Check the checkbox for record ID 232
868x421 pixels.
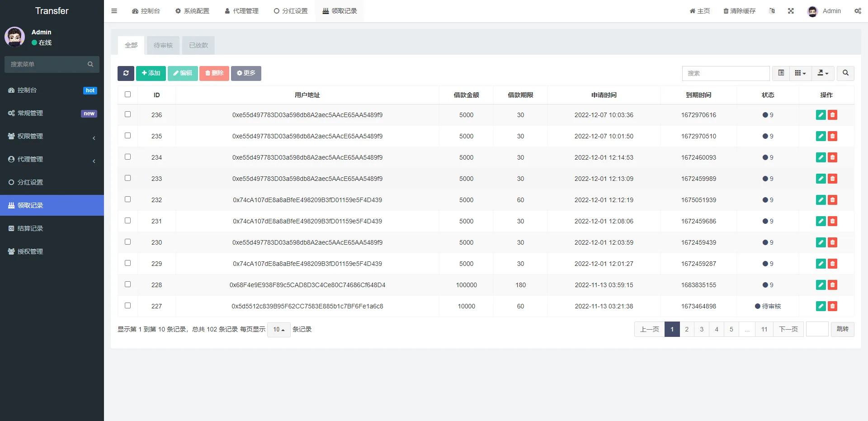click(x=127, y=199)
